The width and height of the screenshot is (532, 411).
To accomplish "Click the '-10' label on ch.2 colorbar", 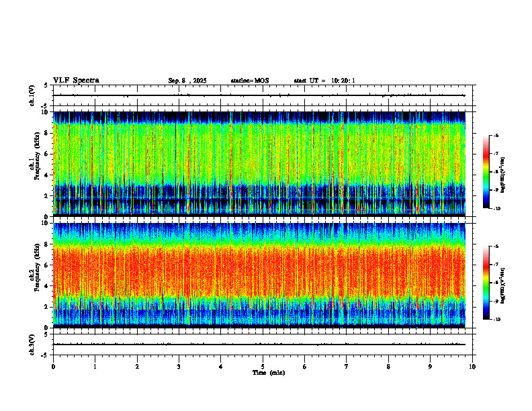I will [x=496, y=319].
